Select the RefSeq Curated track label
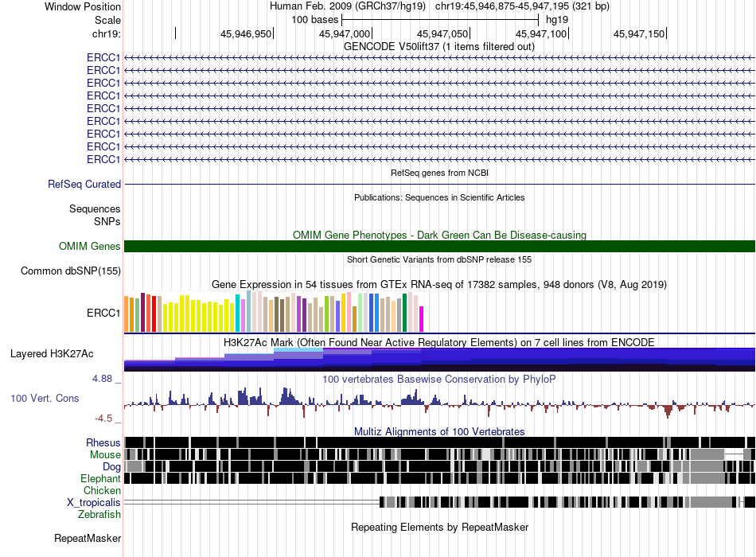Image resolution: width=756 pixels, height=557 pixels. 84,185
